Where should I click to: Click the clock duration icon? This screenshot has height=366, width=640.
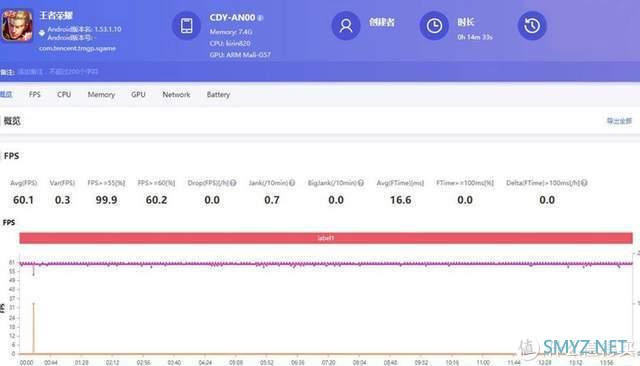434,26
